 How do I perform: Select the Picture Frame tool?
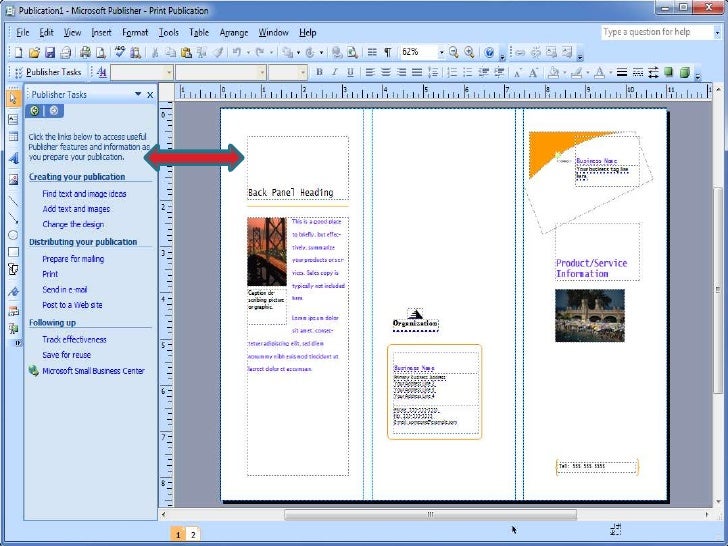[x=13, y=180]
